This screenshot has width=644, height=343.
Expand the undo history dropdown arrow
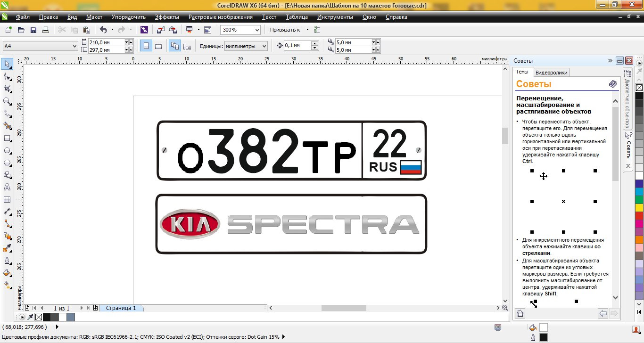tap(112, 30)
